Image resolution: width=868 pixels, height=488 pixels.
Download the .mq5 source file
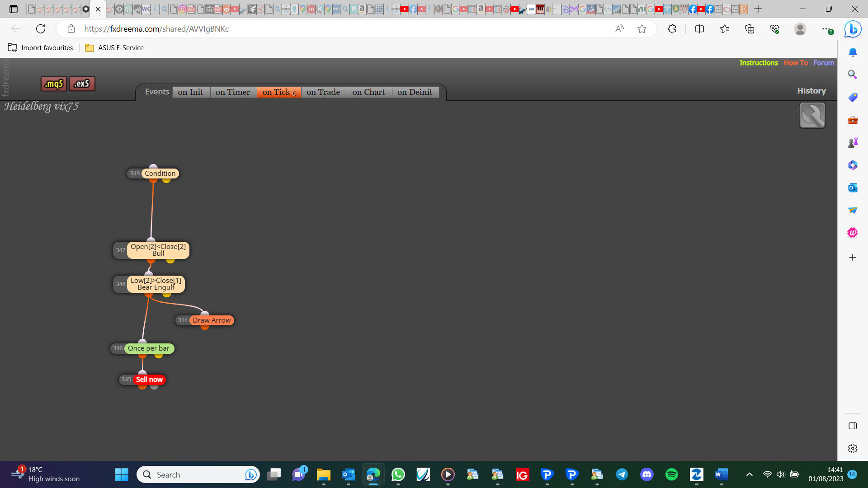tap(54, 84)
